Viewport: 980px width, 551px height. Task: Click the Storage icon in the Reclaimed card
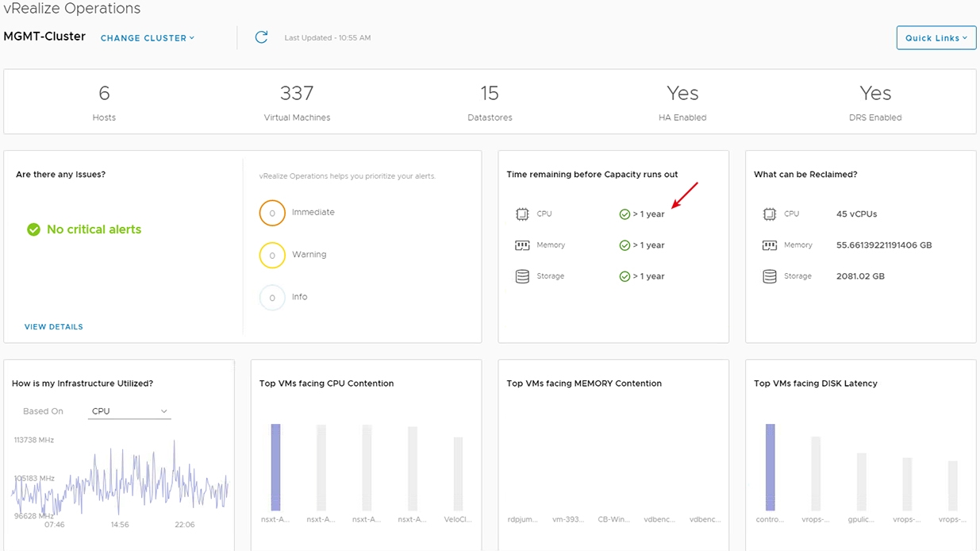770,276
